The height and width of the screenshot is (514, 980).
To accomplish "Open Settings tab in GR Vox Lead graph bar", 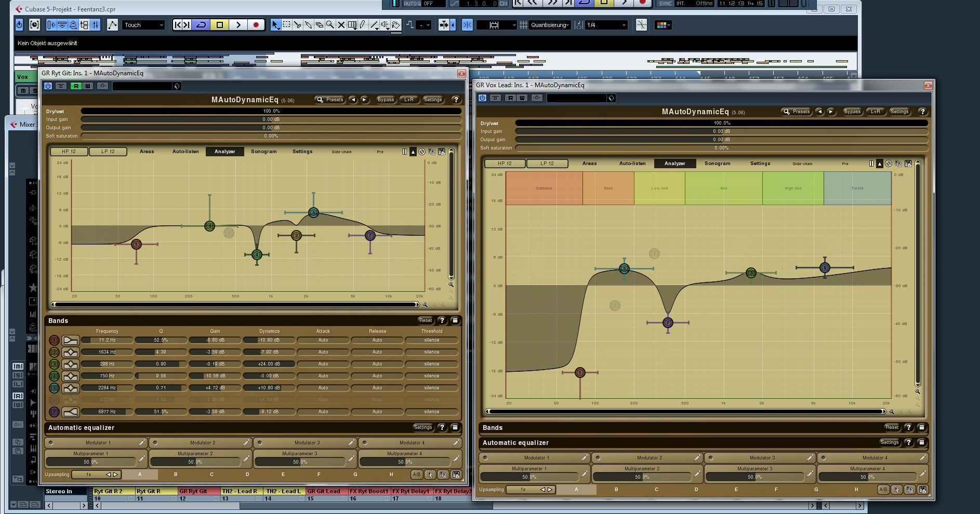I will (x=760, y=164).
